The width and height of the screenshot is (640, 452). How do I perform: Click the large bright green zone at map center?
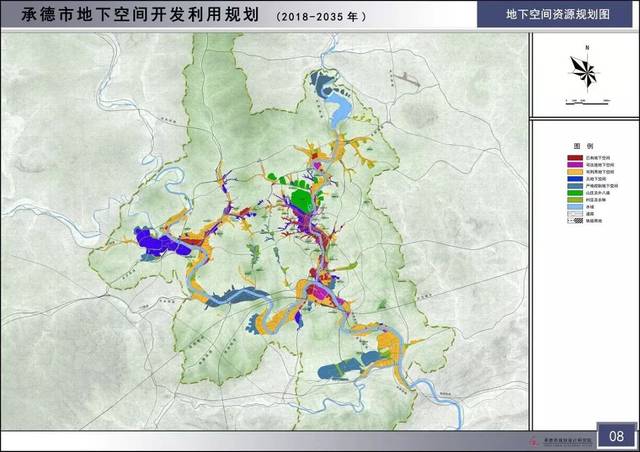click(x=302, y=200)
